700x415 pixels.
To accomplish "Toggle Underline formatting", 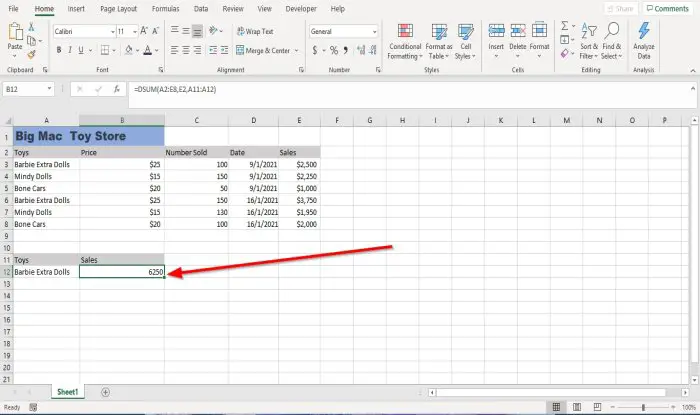I will 81,50.
